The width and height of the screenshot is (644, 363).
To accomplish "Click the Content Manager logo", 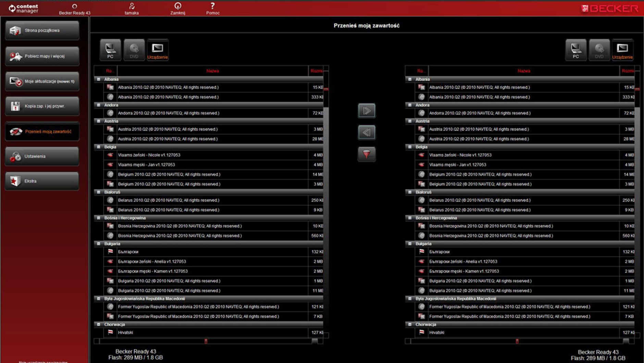I will [x=23, y=9].
